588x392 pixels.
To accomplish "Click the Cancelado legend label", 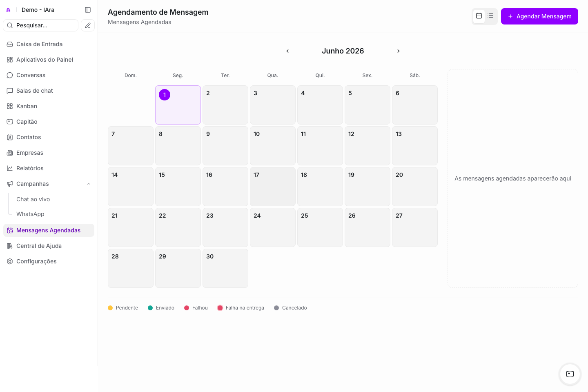I will (294, 308).
